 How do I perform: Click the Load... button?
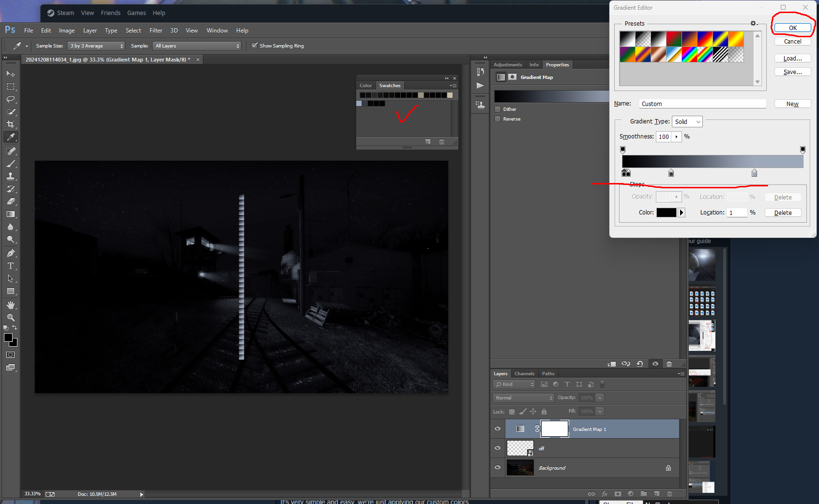[x=792, y=59]
